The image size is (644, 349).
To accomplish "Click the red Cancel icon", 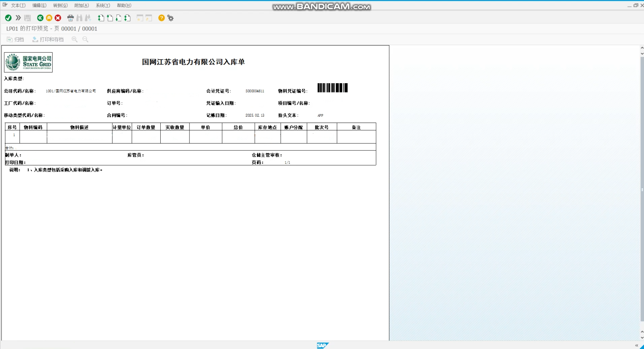I will click(x=58, y=18).
